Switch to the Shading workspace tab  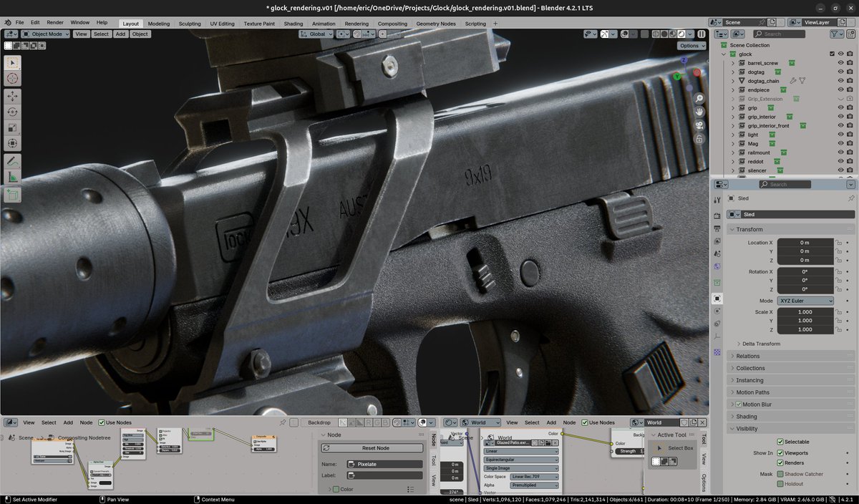tap(293, 24)
